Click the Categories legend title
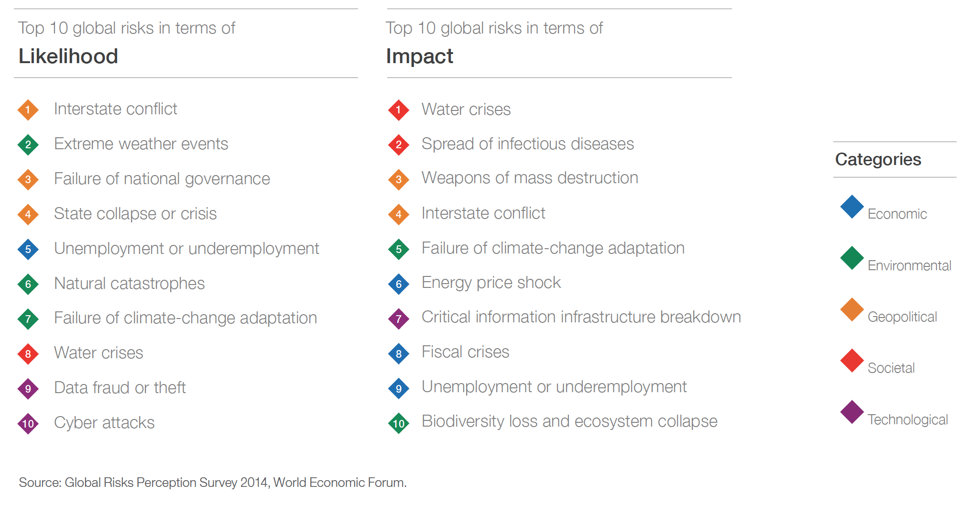Image resolution: width=980 pixels, height=506 pixels. click(878, 160)
